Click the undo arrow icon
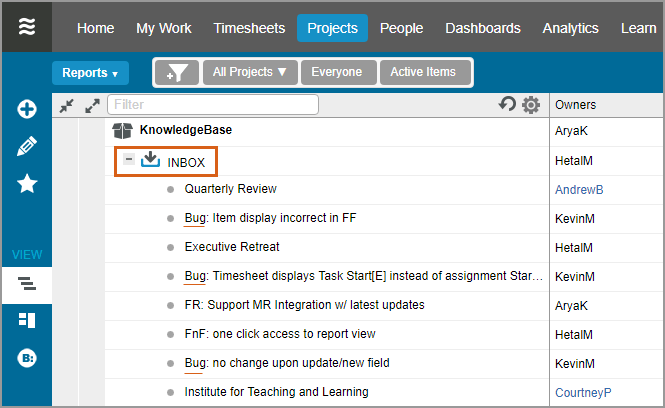Image resolution: width=665 pixels, height=408 pixels. pyautogui.click(x=507, y=104)
